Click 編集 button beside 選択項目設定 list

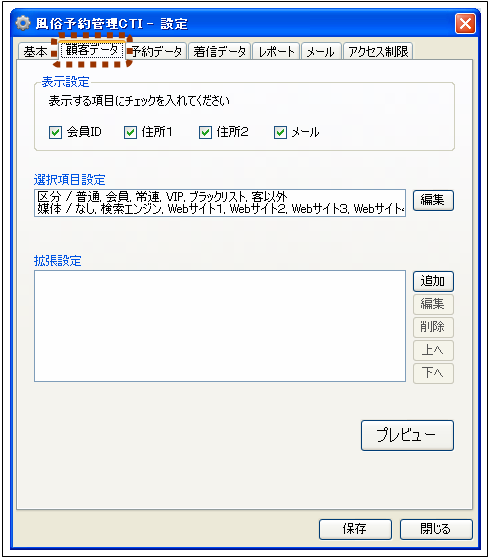(433, 200)
